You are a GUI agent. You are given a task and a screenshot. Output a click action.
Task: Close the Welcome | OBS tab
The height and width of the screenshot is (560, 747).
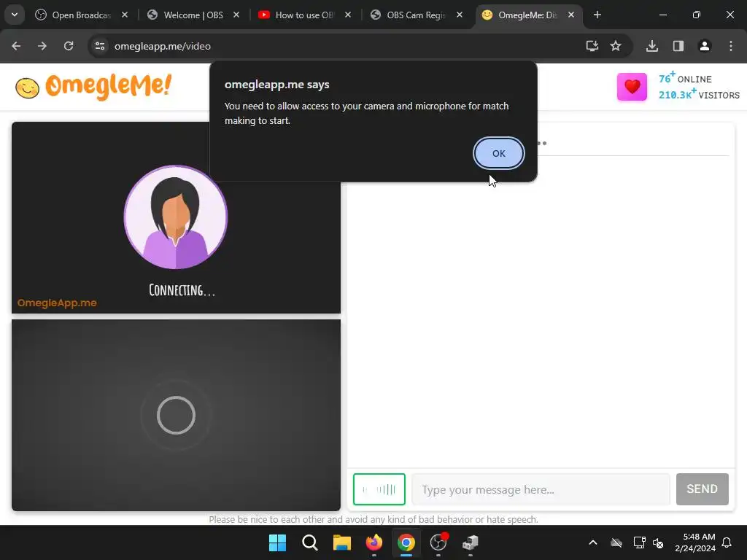(x=236, y=15)
